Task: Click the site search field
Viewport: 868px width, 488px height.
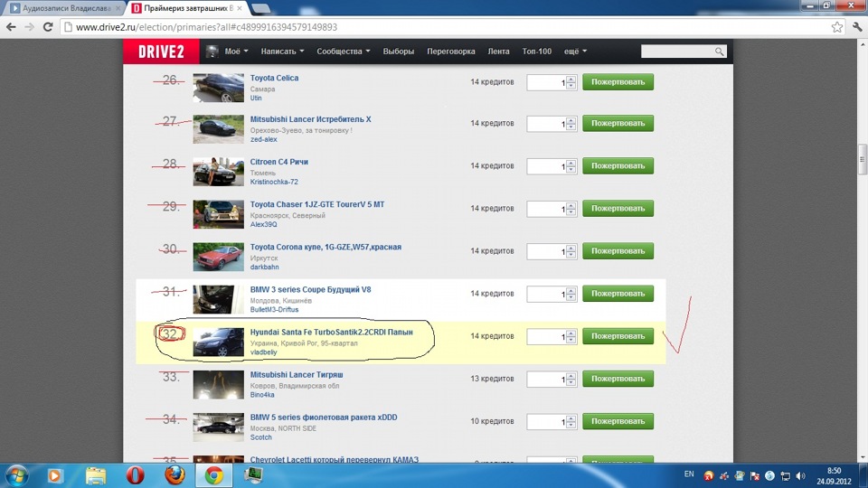Action: pos(677,52)
